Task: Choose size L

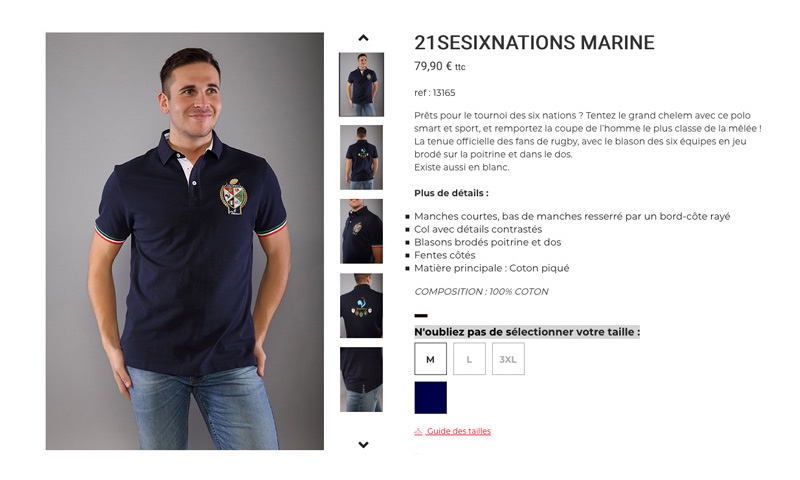Action: click(x=469, y=359)
